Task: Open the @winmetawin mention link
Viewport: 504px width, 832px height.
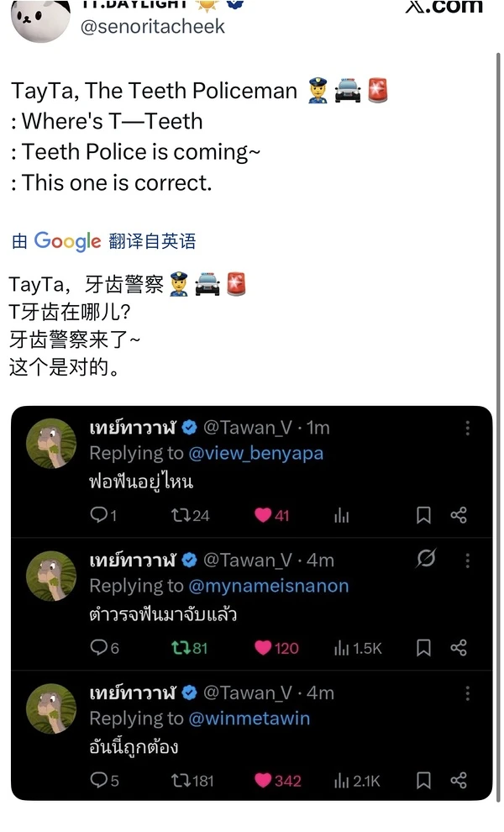Action: click(x=249, y=719)
